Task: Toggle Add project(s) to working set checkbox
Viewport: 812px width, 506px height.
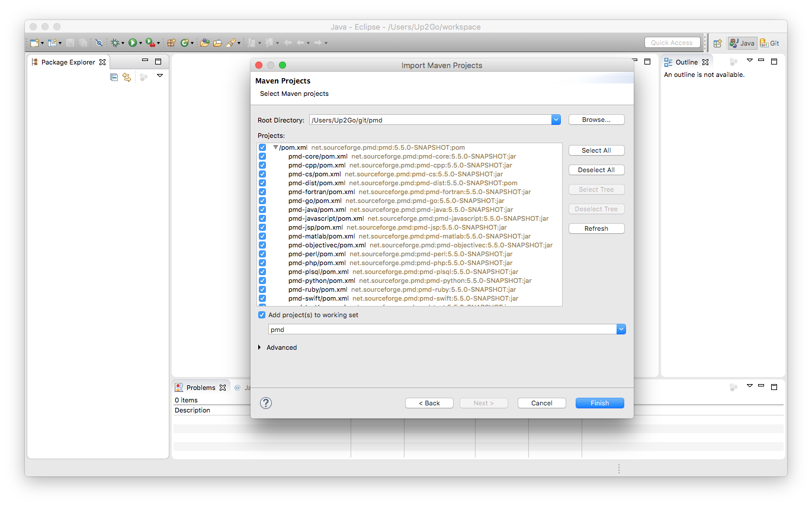Action: [x=262, y=315]
